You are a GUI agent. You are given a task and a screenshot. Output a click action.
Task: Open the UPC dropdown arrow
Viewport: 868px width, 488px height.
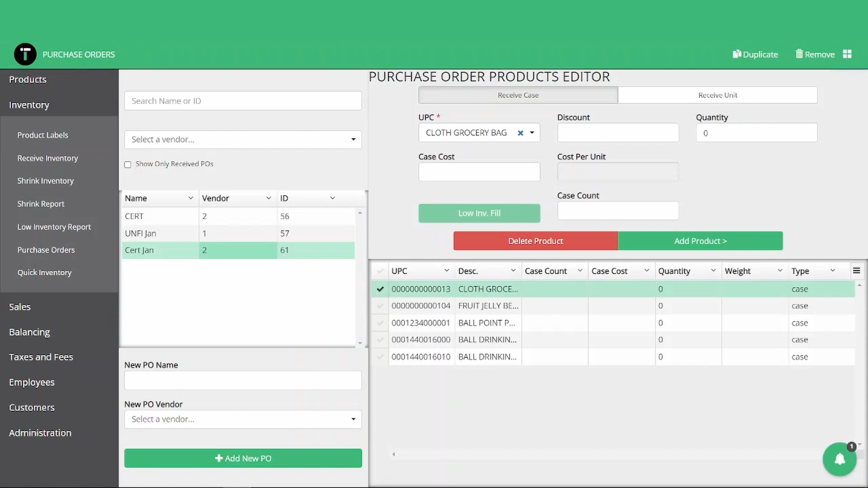pyautogui.click(x=532, y=133)
